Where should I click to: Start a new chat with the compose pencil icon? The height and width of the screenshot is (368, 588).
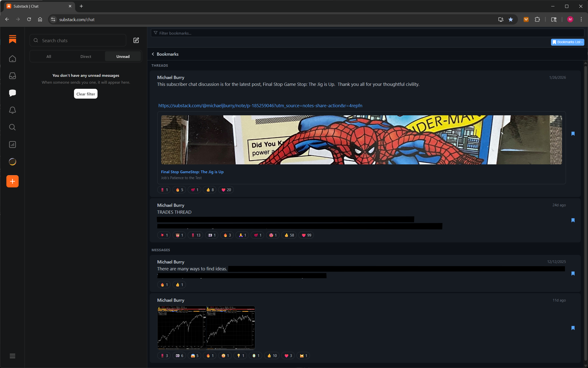pyautogui.click(x=136, y=40)
